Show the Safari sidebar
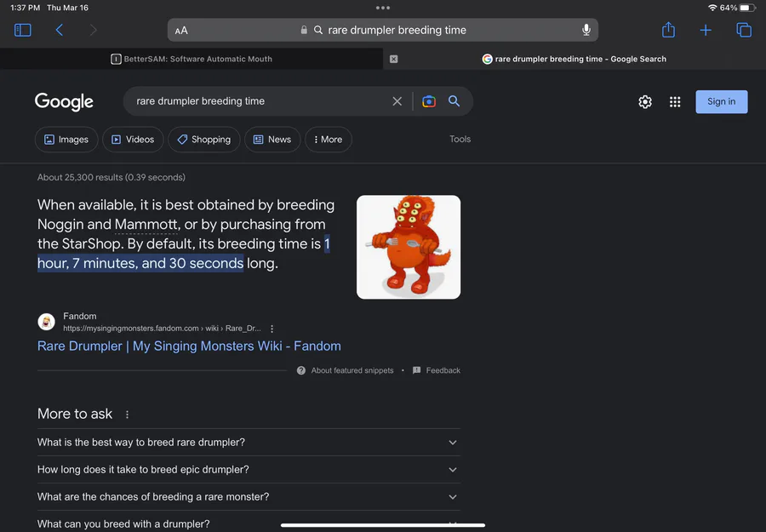The height and width of the screenshot is (532, 766). tap(22, 31)
